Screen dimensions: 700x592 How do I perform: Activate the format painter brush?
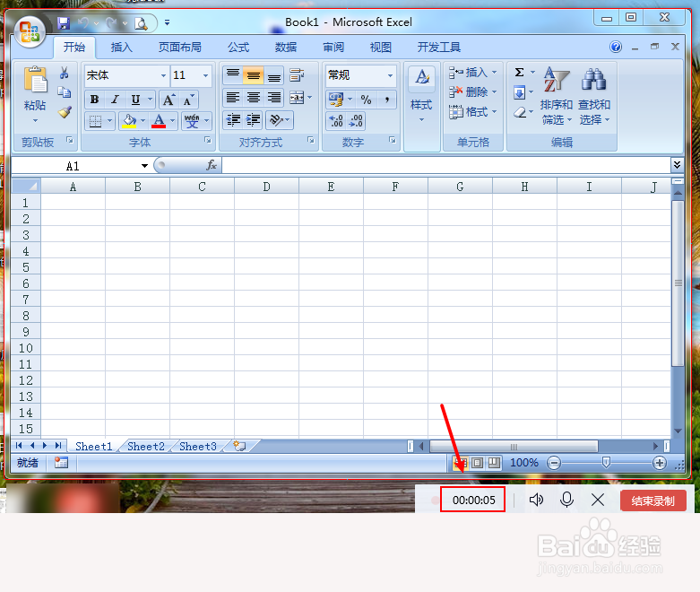click(x=65, y=112)
